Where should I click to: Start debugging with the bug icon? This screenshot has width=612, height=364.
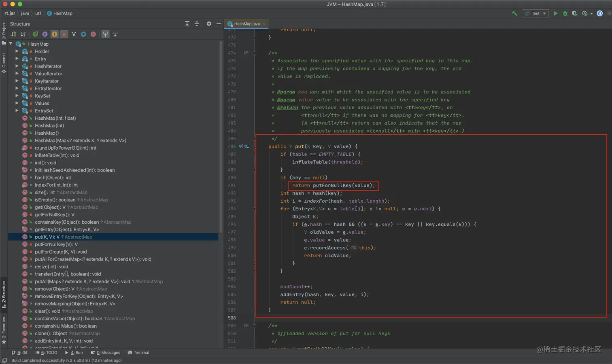(565, 13)
